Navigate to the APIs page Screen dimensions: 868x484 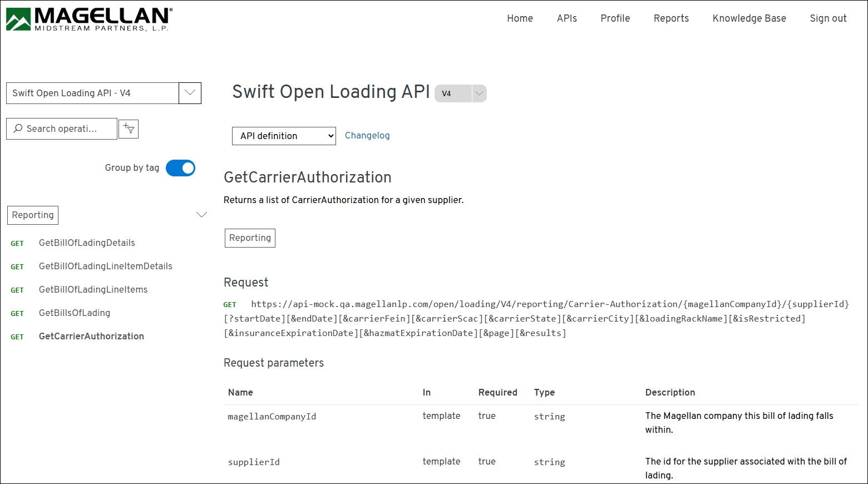tap(567, 18)
